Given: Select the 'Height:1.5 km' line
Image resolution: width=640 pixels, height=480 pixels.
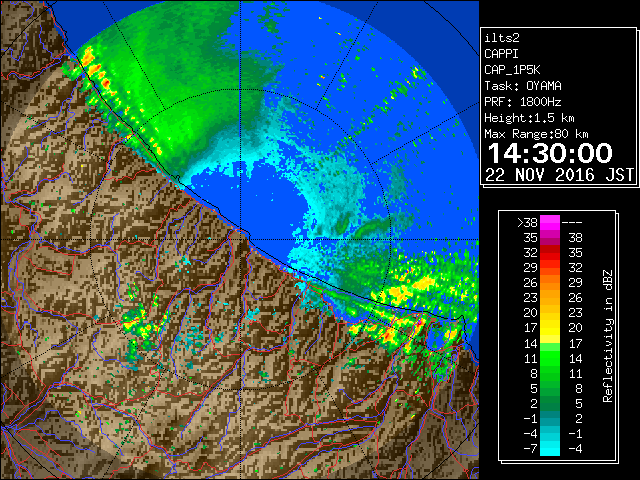Looking at the screenshot, I should (x=529, y=118).
